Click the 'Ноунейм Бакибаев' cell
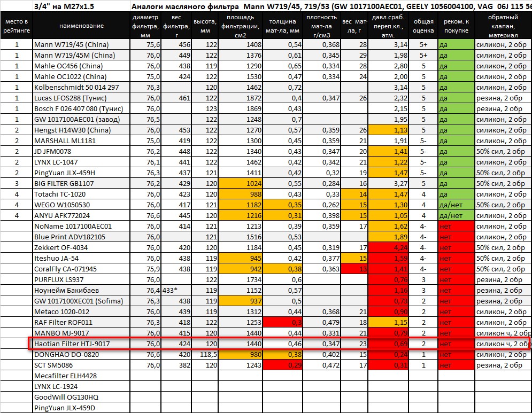The width and height of the screenshot is (532, 413). point(81,290)
